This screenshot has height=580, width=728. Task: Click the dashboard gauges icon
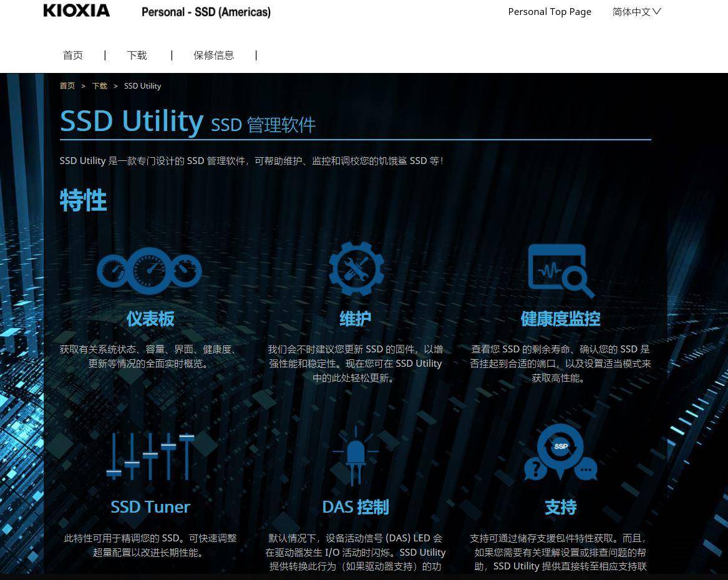[x=150, y=271]
